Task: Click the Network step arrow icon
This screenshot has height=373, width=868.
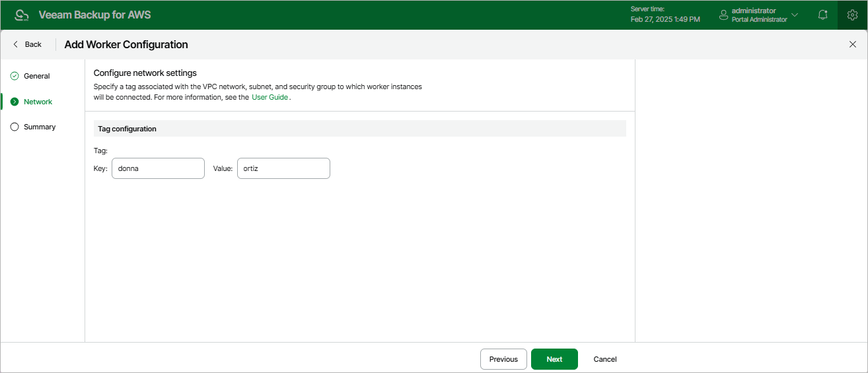Action: (15, 102)
